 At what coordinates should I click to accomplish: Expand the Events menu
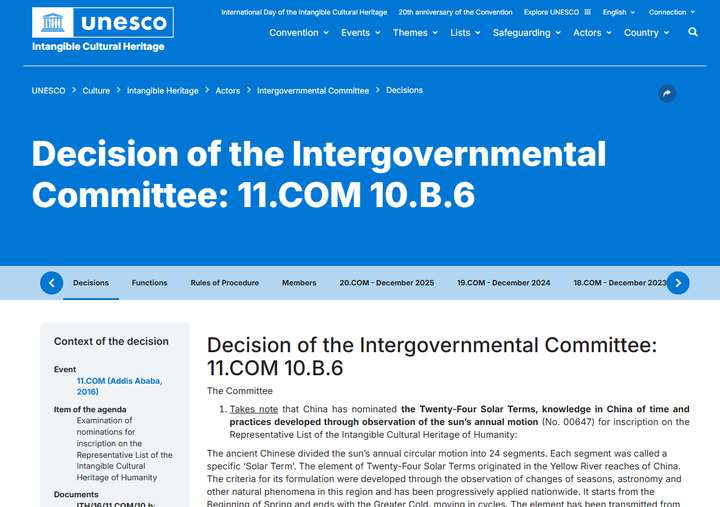tap(360, 33)
